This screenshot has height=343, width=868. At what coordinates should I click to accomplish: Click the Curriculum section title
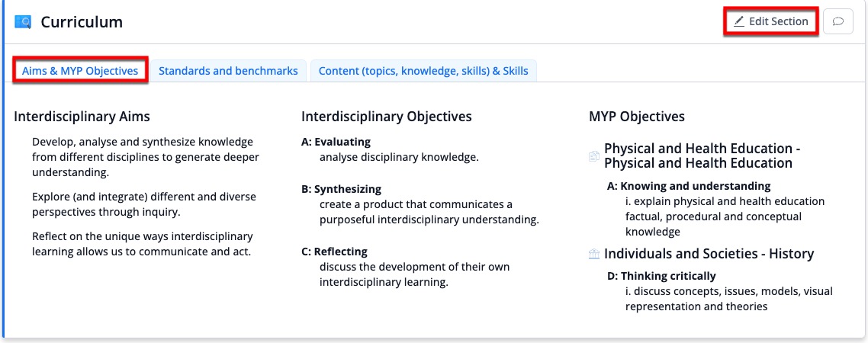pyautogui.click(x=82, y=22)
